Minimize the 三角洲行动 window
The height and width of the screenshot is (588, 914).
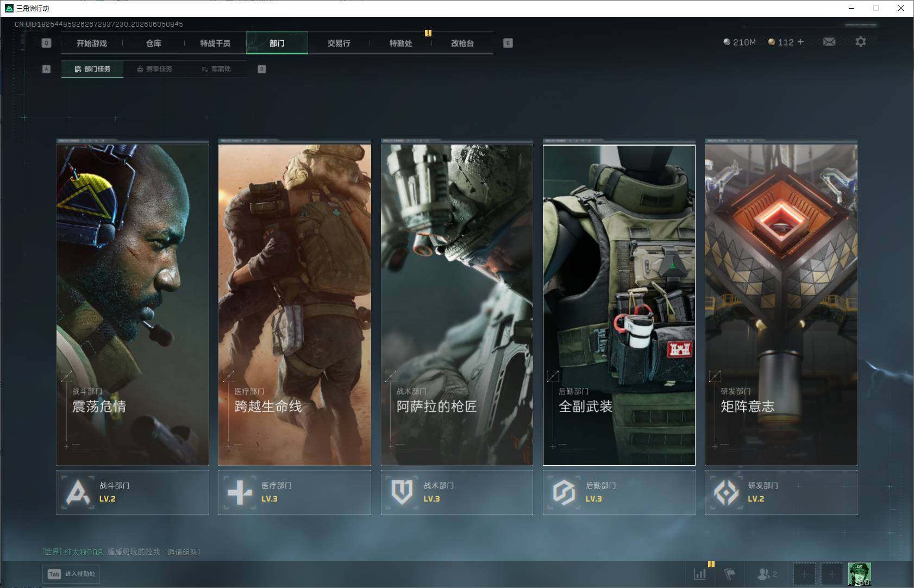(852, 8)
